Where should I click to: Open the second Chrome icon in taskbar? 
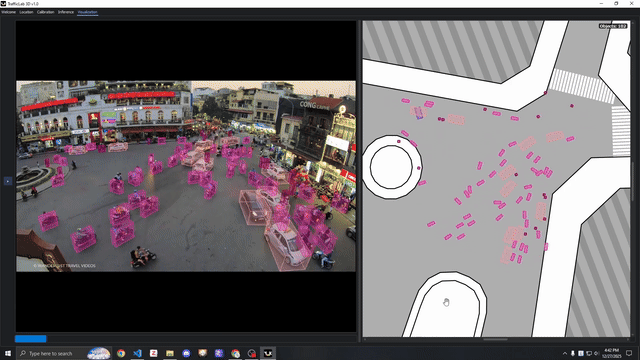pos(235,353)
